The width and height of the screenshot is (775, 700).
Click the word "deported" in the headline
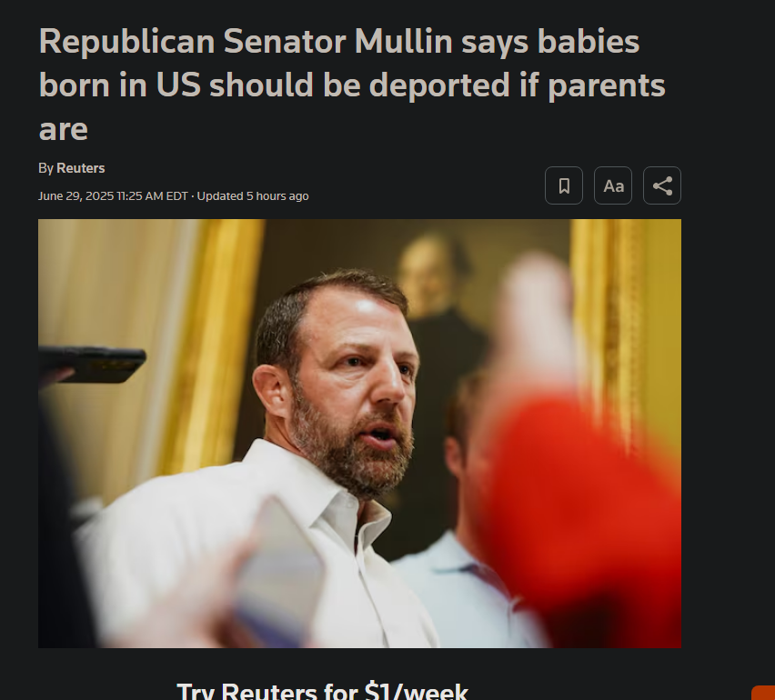439,85
